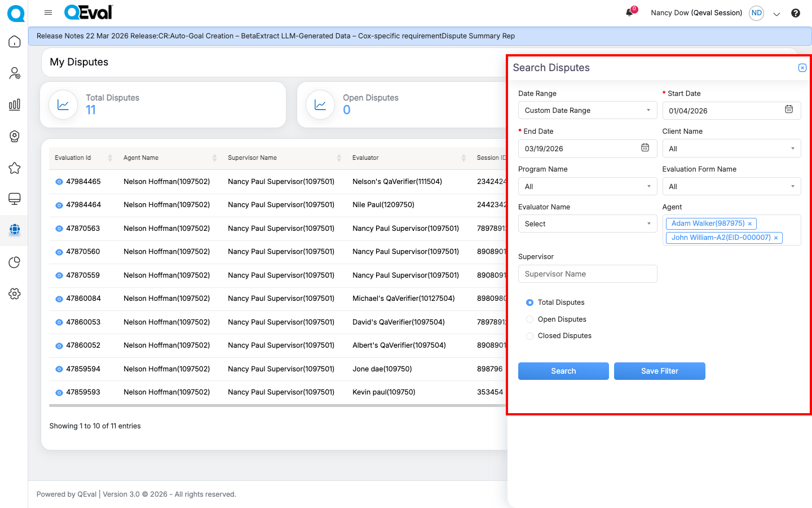Expand the Date Range dropdown
812x508 pixels.
tap(587, 111)
